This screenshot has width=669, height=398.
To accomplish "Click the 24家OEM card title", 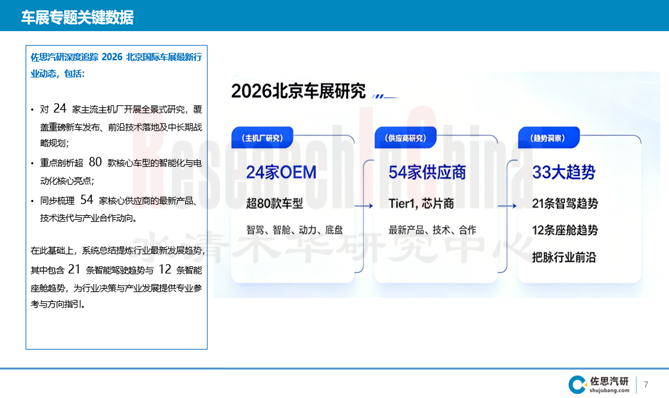I will pyautogui.click(x=281, y=172).
